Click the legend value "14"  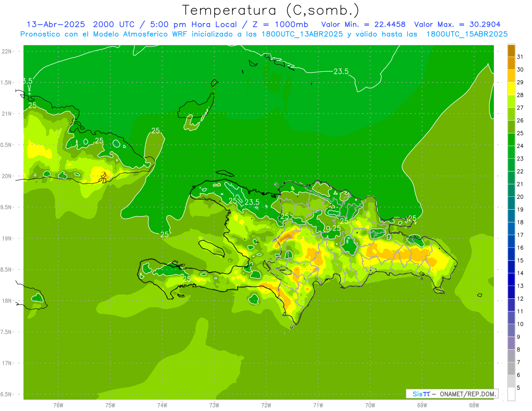pyautogui.click(x=520, y=273)
